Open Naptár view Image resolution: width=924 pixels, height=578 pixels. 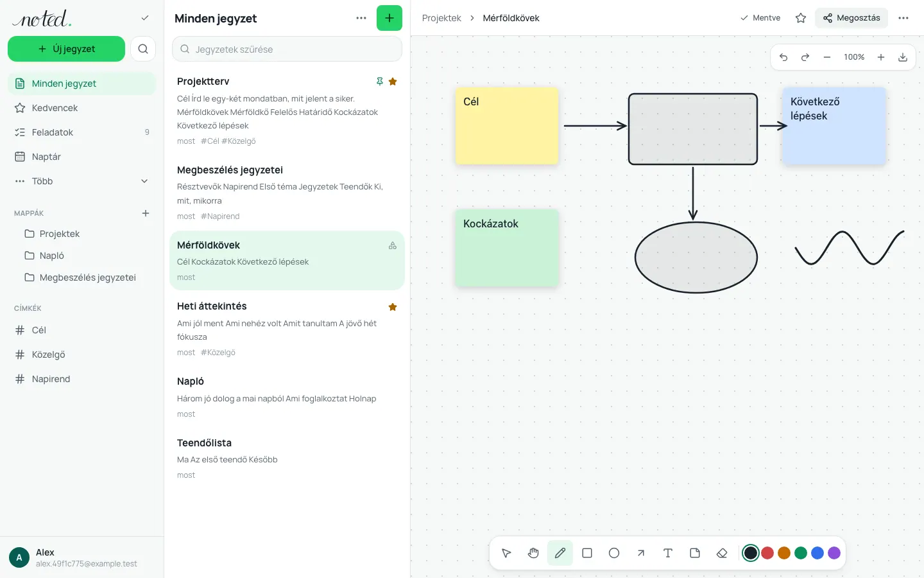coord(82,157)
